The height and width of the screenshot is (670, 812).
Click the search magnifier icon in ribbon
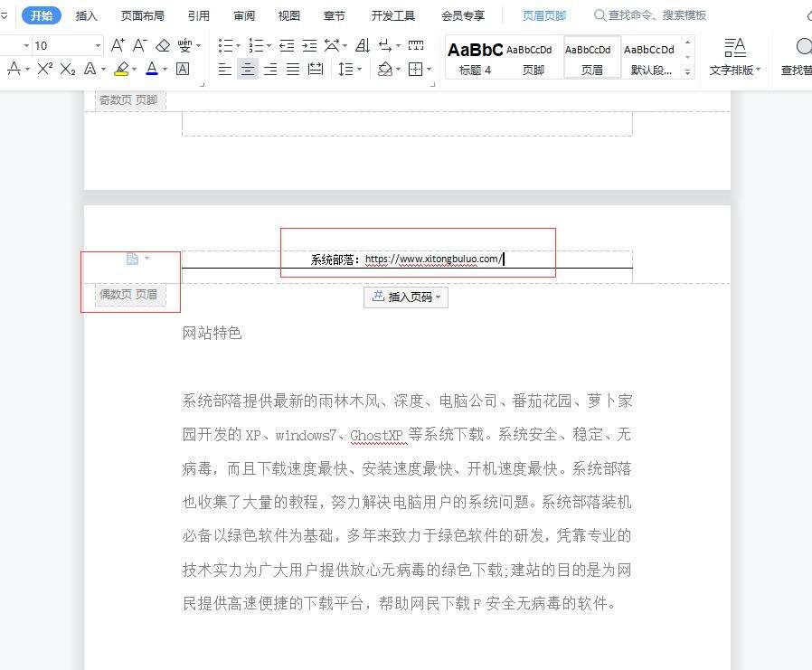point(600,15)
